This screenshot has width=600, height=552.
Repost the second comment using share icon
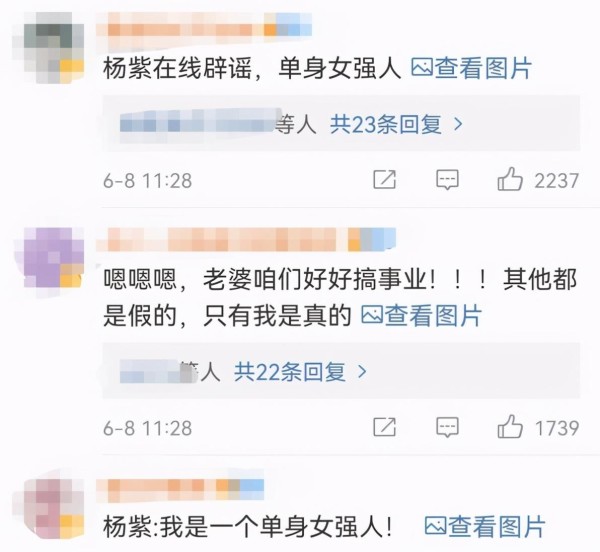point(384,427)
